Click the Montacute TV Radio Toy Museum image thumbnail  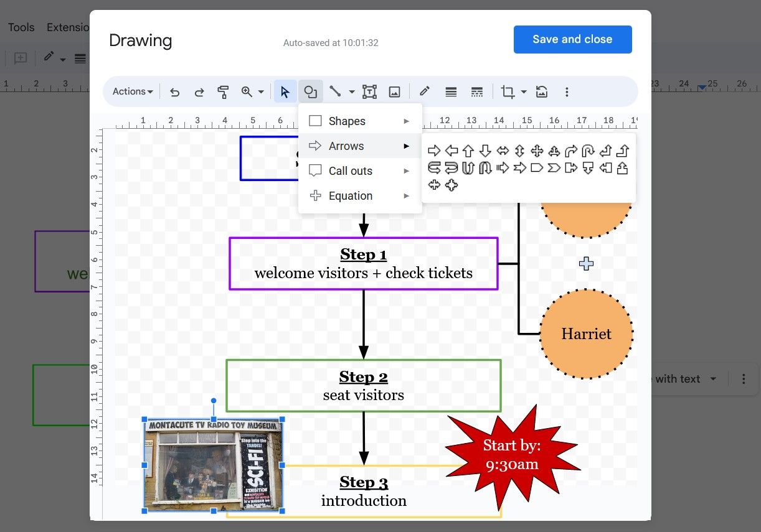click(x=214, y=465)
